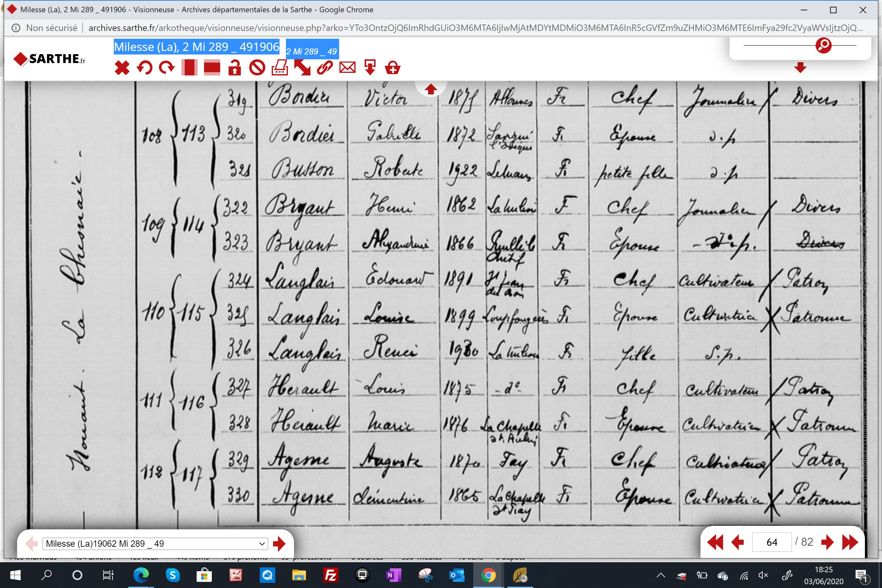This screenshot has width=882, height=588.
Task: Copy the permalink chain icon
Action: coord(325,68)
